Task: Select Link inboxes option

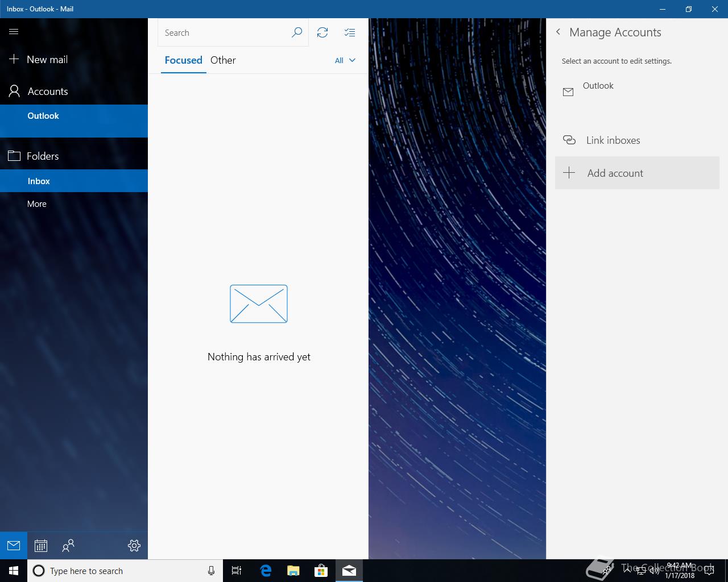Action: point(613,140)
